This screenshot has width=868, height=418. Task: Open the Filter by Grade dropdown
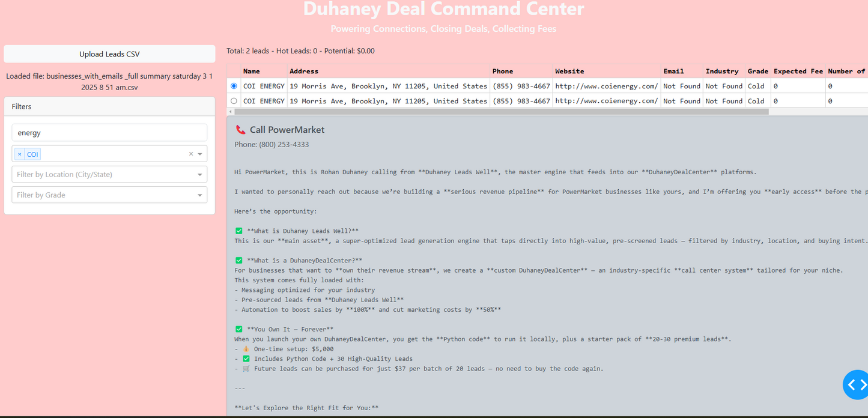[x=109, y=195]
